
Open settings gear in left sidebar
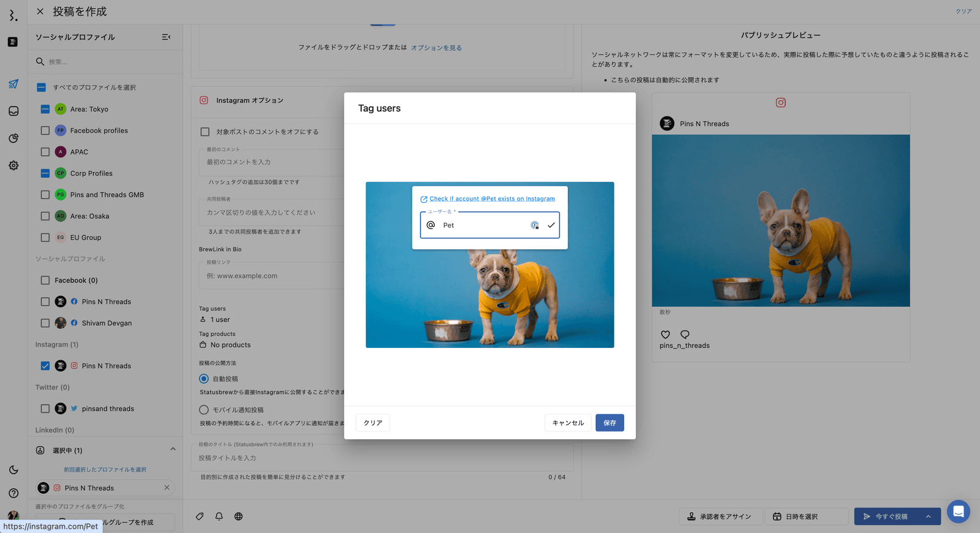click(x=13, y=165)
